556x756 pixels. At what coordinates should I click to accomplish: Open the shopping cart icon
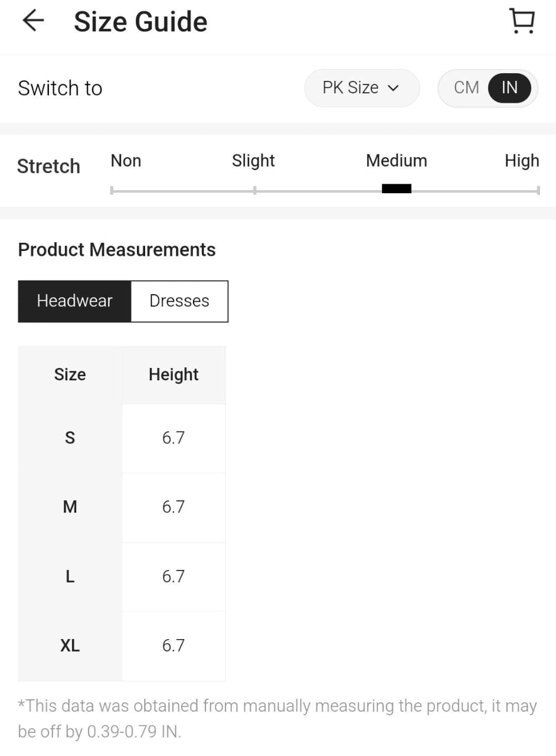[522, 21]
